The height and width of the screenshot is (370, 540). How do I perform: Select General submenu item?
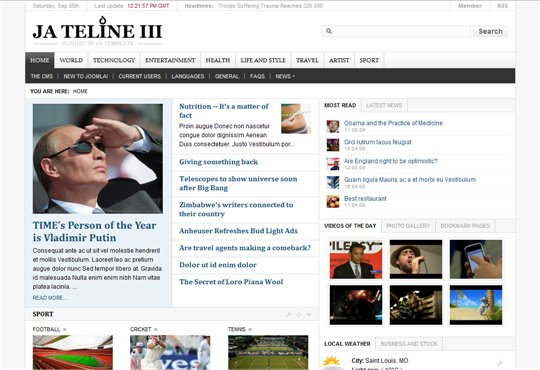pos(227,76)
